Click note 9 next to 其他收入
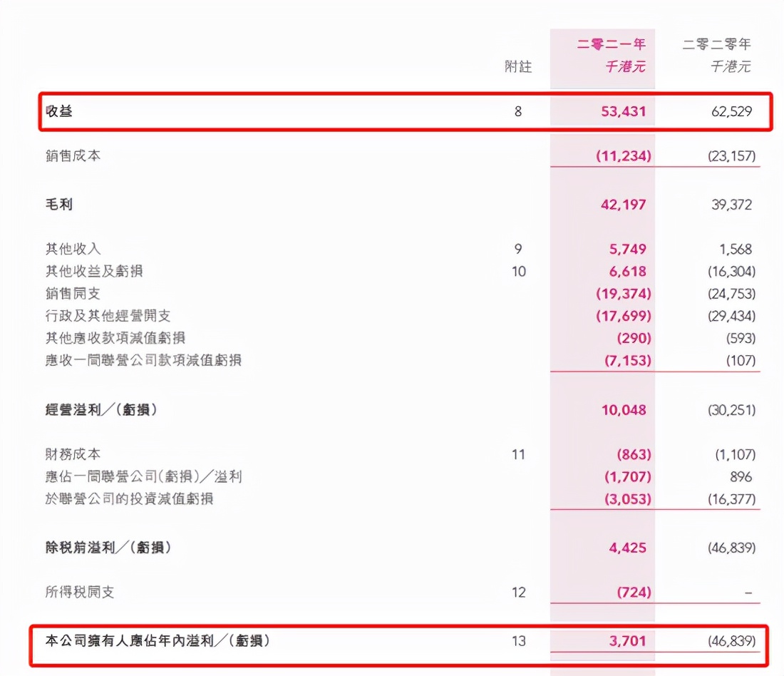 (x=519, y=250)
